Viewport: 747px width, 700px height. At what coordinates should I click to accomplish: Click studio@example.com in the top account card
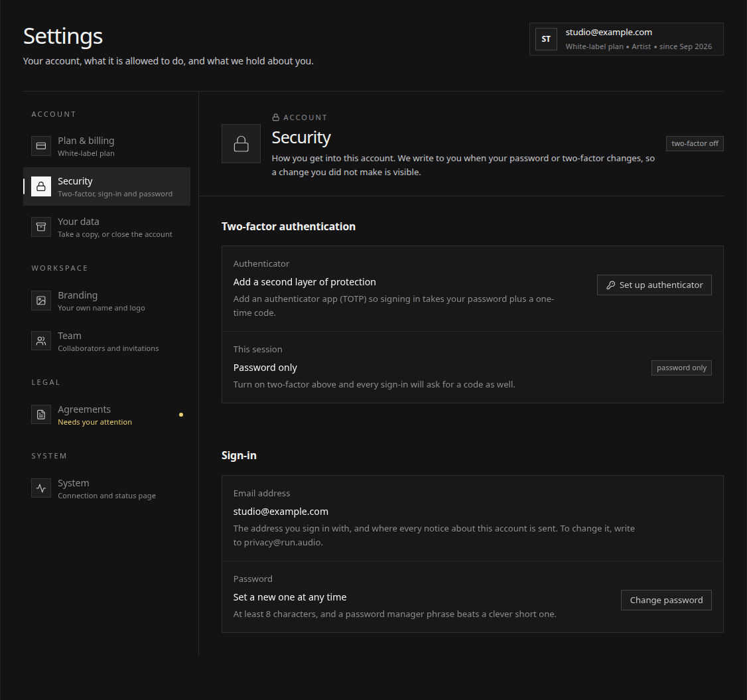click(x=609, y=33)
